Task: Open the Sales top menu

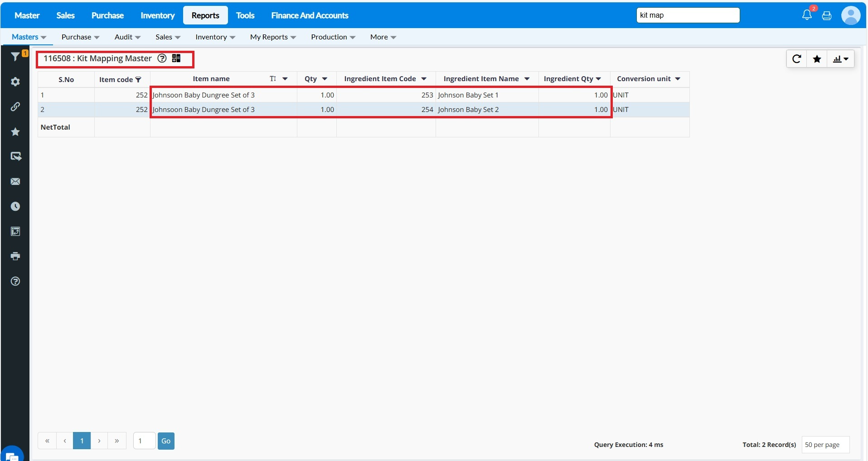Action: [x=66, y=15]
